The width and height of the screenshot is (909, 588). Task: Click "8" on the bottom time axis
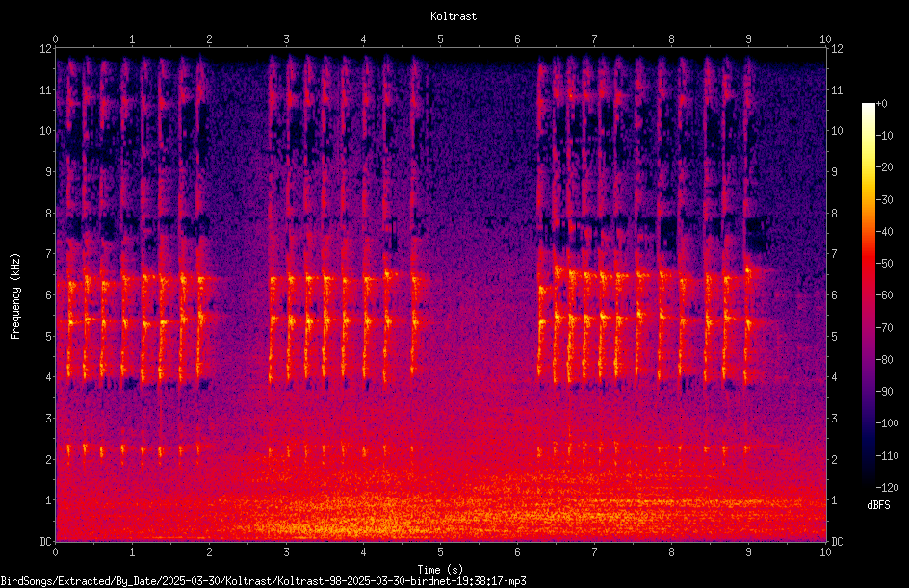[671, 552]
